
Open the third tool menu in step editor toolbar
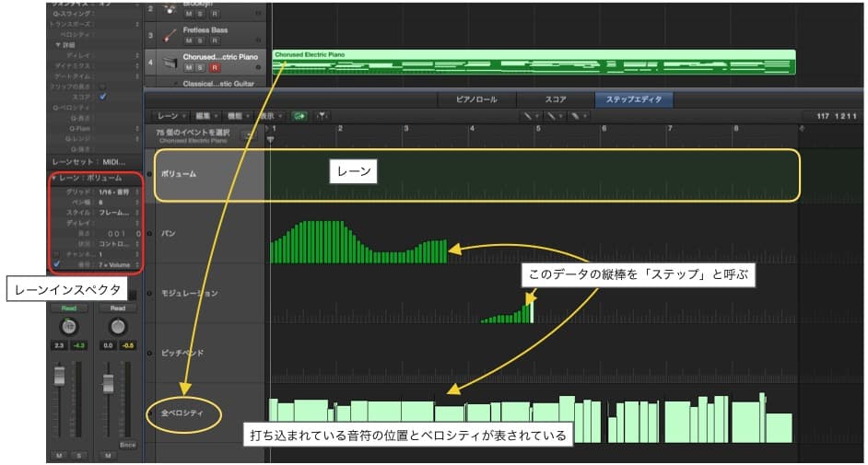pyautogui.click(x=578, y=116)
